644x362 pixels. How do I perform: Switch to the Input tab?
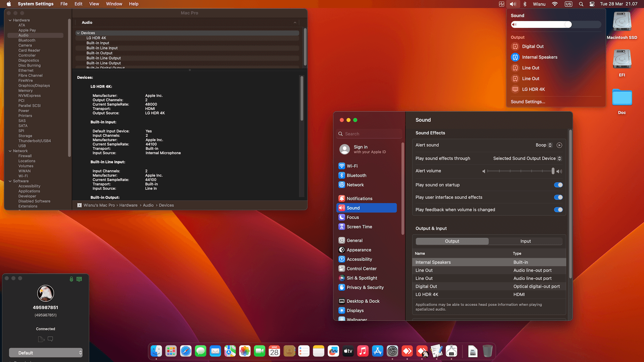525,241
